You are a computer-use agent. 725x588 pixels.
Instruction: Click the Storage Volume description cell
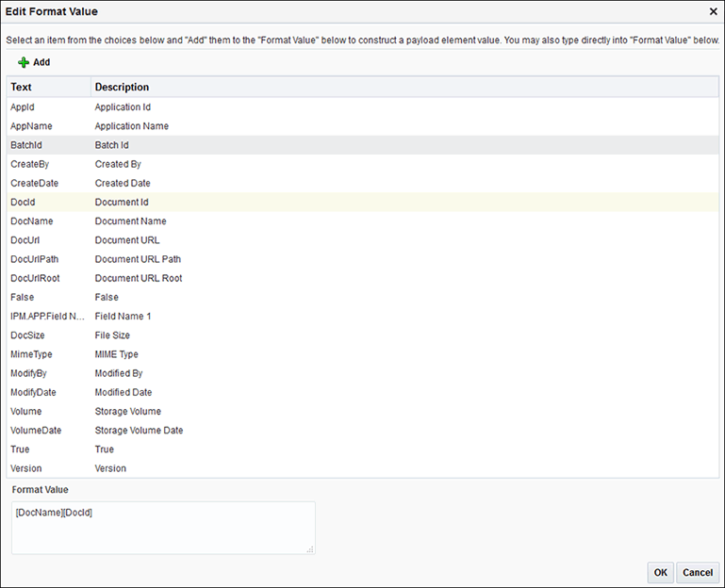[128, 411]
